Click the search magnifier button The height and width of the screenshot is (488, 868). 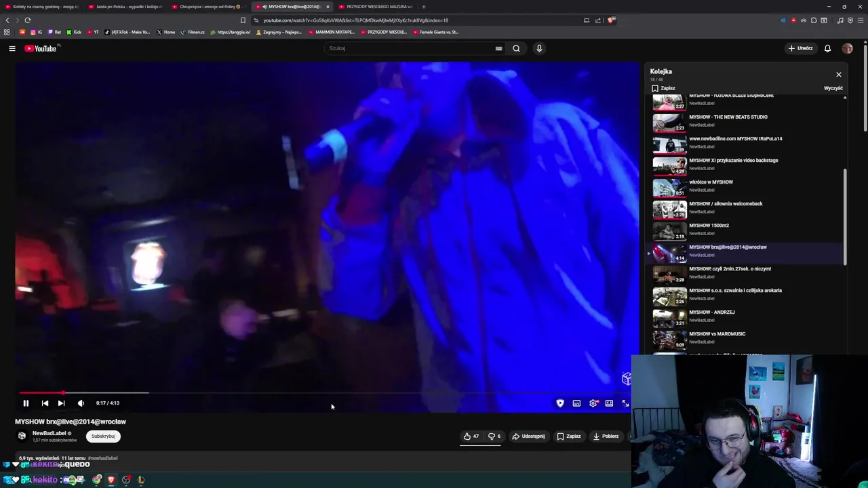516,48
